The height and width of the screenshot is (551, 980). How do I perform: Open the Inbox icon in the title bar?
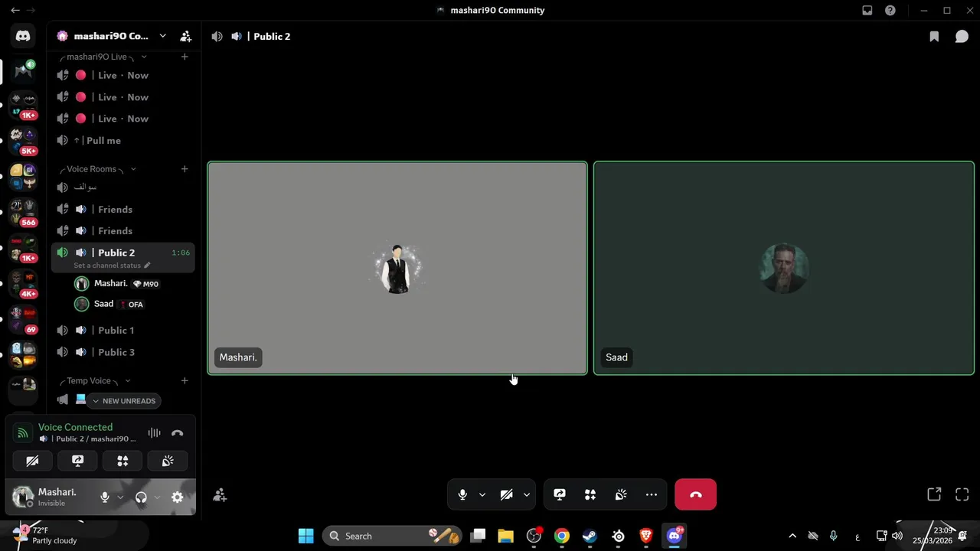point(867,10)
